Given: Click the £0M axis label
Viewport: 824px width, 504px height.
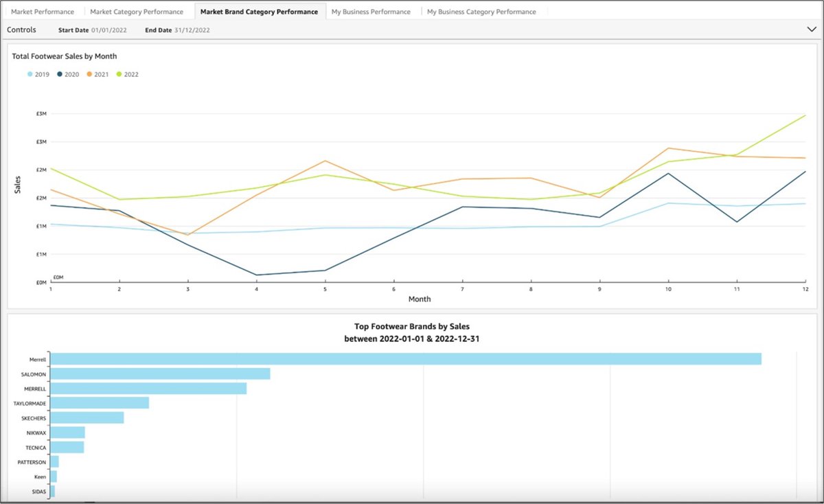Looking at the screenshot, I should (x=41, y=282).
